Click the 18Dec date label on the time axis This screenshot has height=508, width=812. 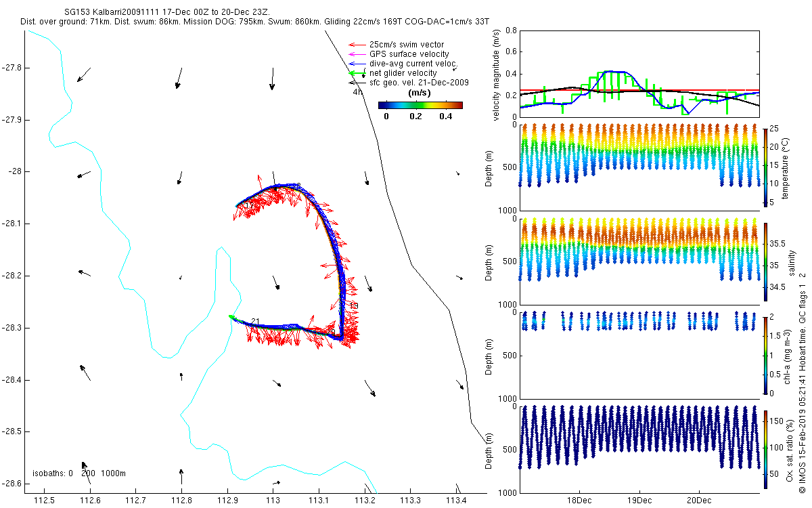pos(580,501)
